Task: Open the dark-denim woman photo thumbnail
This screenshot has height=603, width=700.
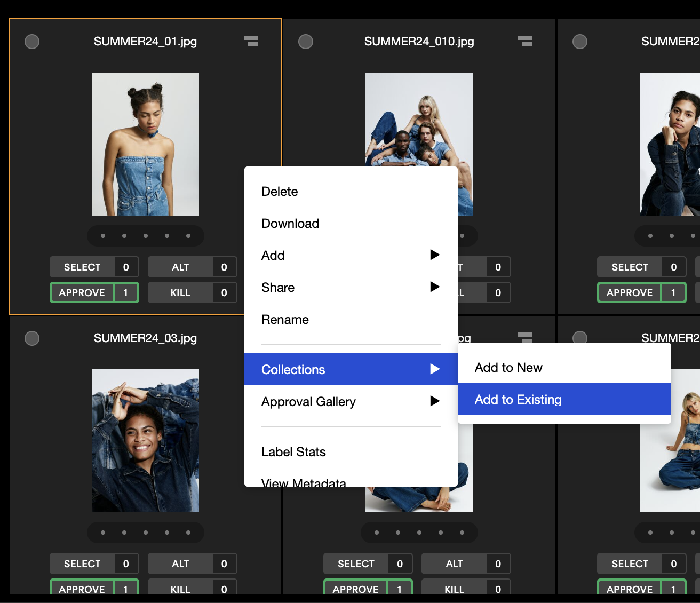Action: pyautogui.click(x=670, y=144)
